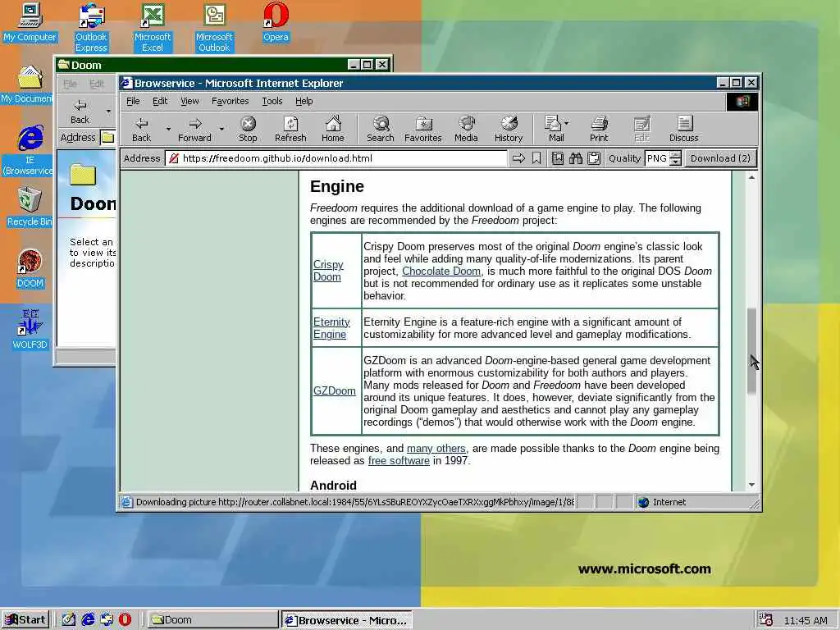Open the Search pane
The image size is (840, 630).
tap(381, 129)
